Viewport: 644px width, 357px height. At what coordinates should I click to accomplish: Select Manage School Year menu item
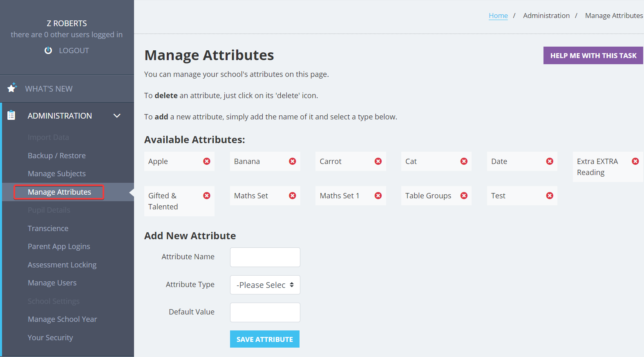pos(63,319)
